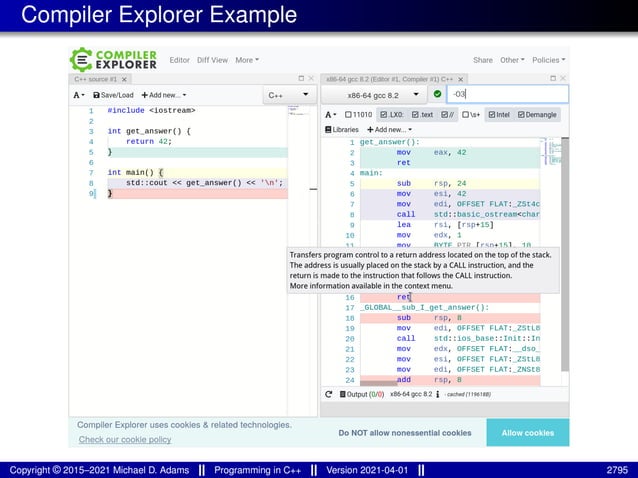
Task: Click the assembly horizontal scrollbar
Action: (378, 383)
